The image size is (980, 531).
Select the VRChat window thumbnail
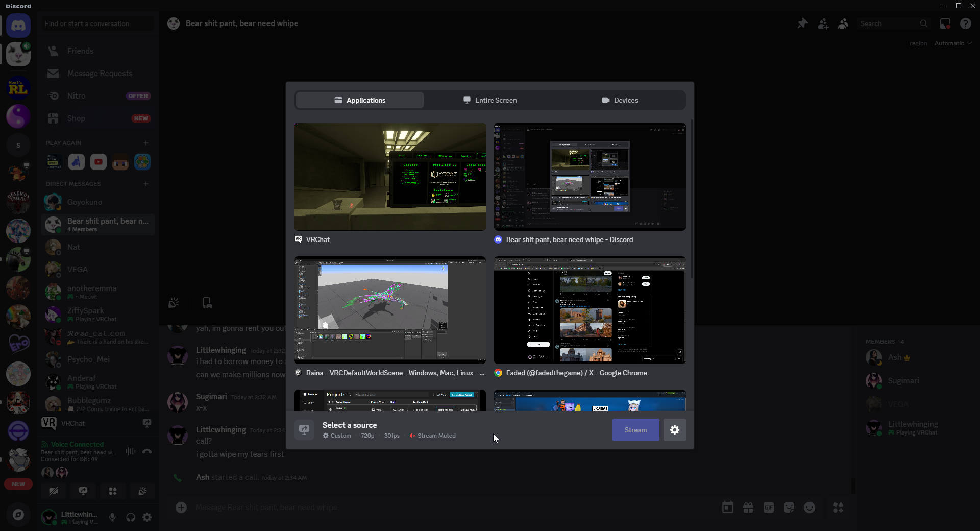[x=389, y=177]
